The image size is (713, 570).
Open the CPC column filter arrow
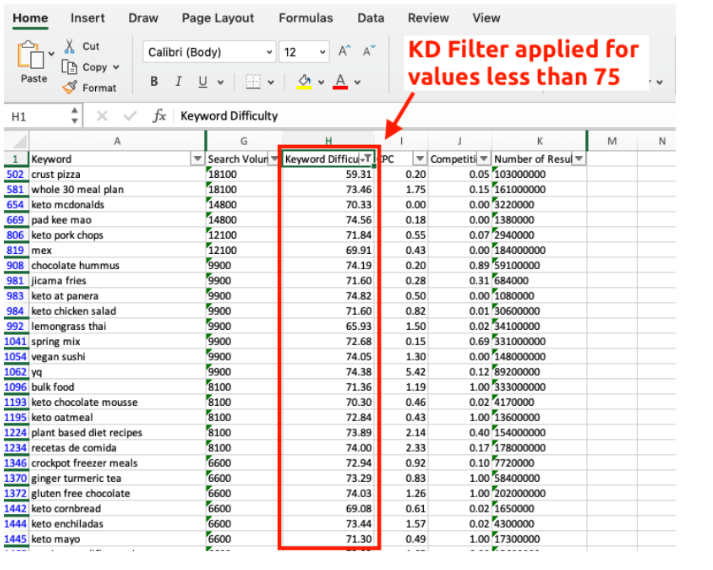click(420, 159)
